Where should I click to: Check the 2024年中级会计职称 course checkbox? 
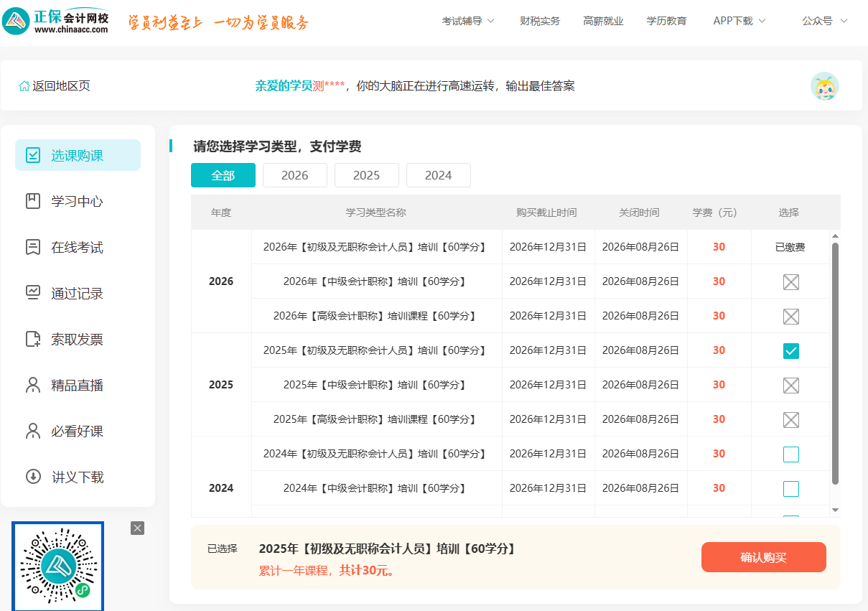pos(791,488)
